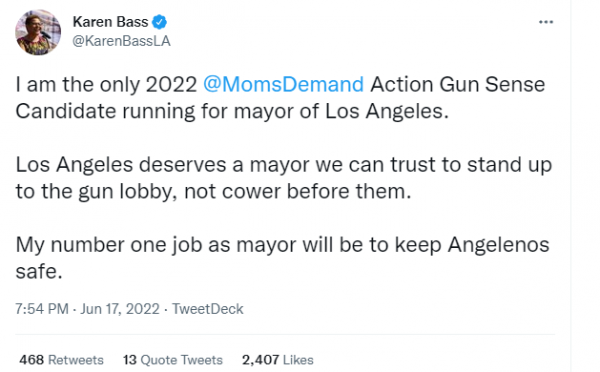Click the 2,407 likes count number
This screenshot has height=372, width=600.
(x=260, y=360)
